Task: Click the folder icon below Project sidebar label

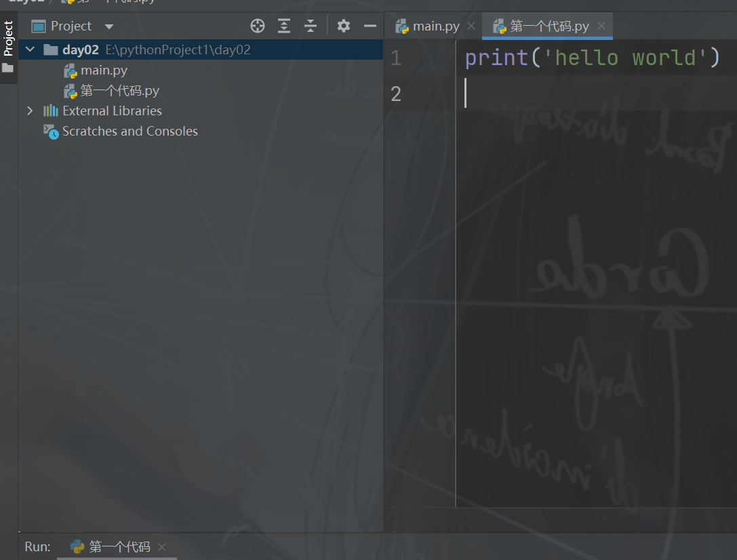Action: point(8,68)
